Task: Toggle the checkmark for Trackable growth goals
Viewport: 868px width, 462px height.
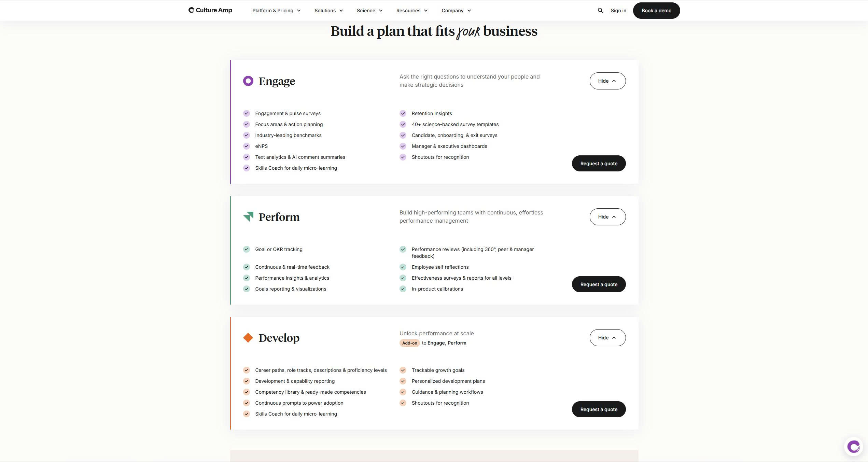Action: (x=403, y=370)
